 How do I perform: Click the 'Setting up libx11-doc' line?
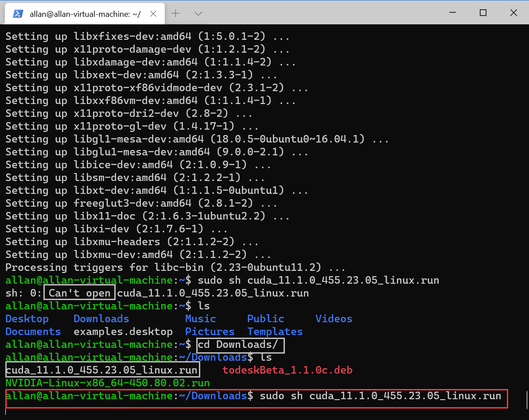(x=148, y=216)
